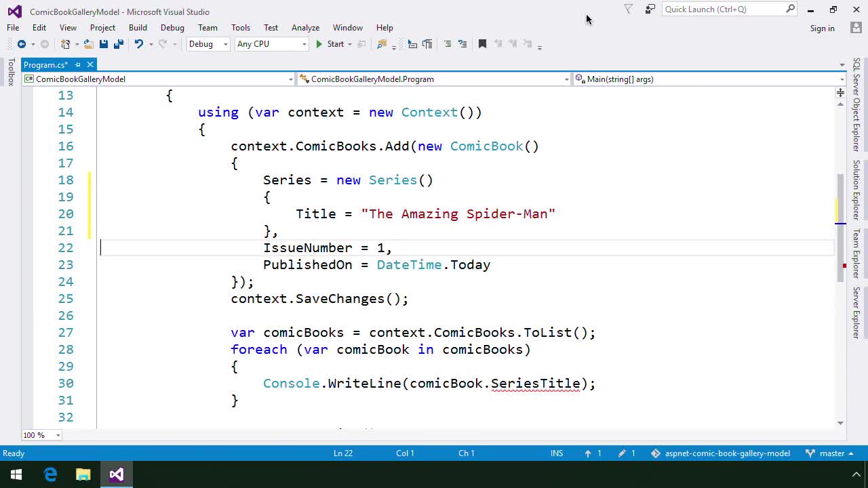Select the Save All icon on toolbar

[x=117, y=43]
